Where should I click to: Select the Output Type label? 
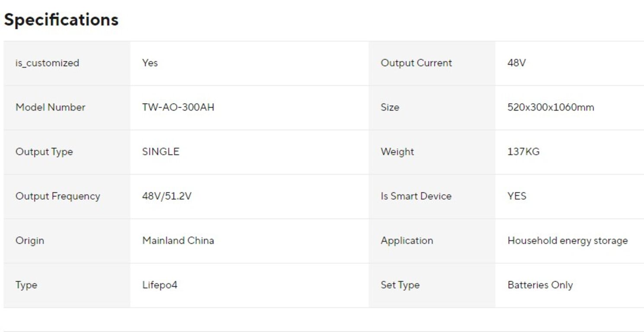tap(44, 152)
